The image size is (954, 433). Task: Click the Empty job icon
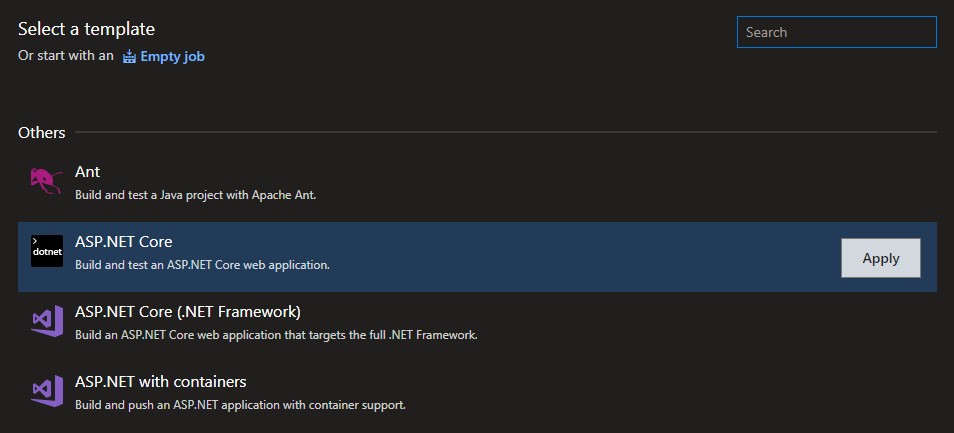pos(129,57)
